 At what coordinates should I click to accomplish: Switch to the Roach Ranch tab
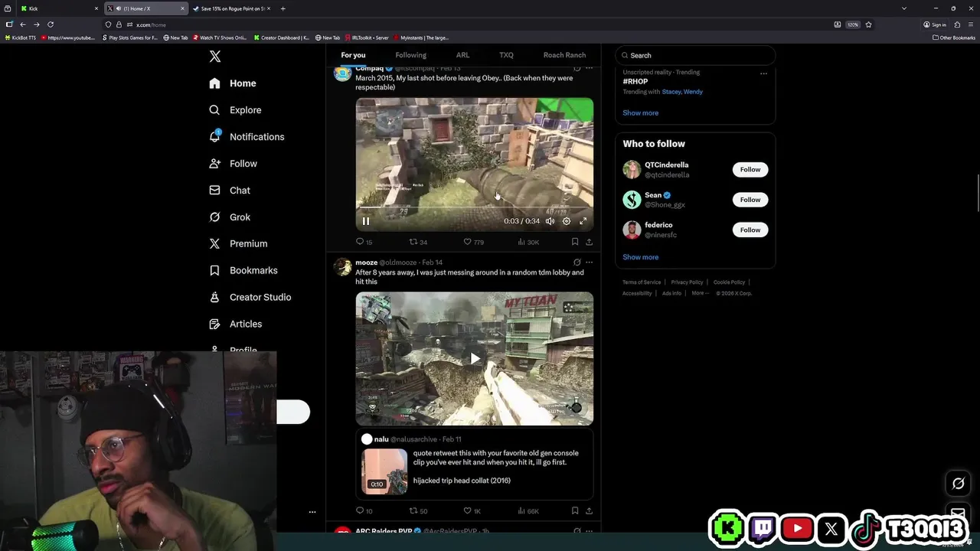pos(564,55)
